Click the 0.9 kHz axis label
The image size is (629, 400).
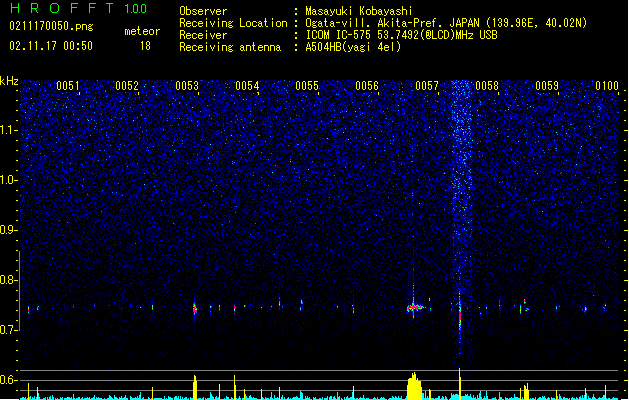click(x=8, y=230)
